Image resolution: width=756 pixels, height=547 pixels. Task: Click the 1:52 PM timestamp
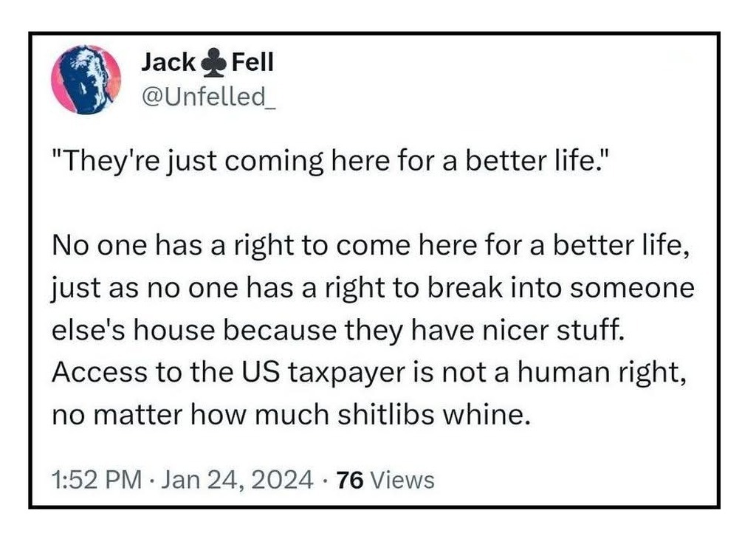(x=97, y=481)
